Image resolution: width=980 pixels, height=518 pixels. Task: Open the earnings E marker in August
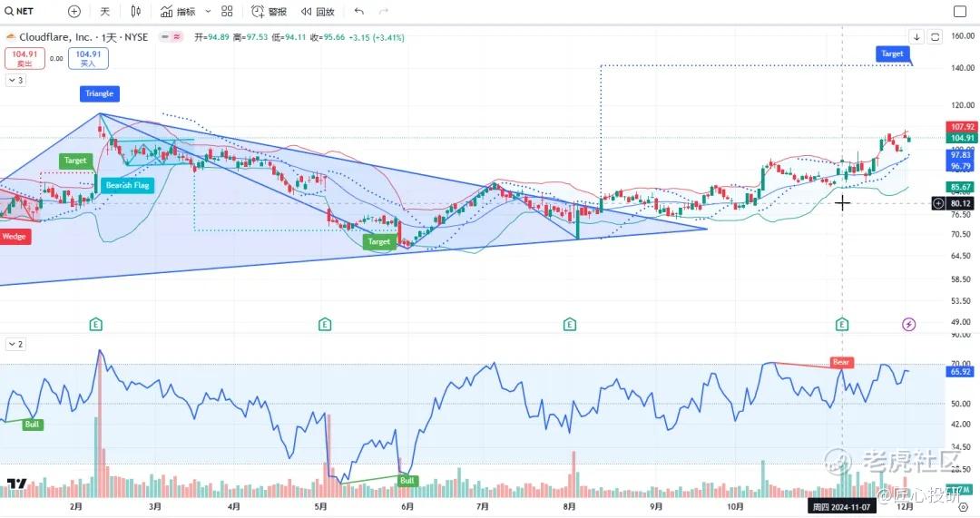(x=569, y=324)
